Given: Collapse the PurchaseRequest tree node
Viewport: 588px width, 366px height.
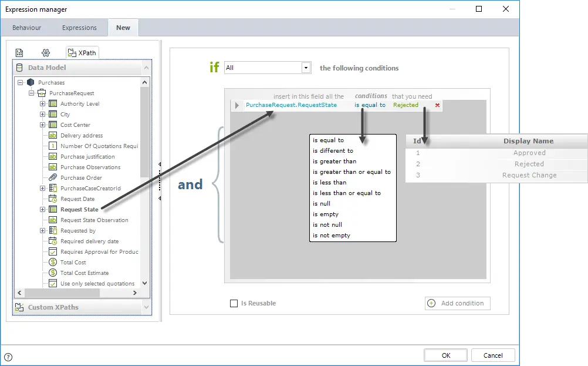Looking at the screenshot, I should pyautogui.click(x=32, y=93).
